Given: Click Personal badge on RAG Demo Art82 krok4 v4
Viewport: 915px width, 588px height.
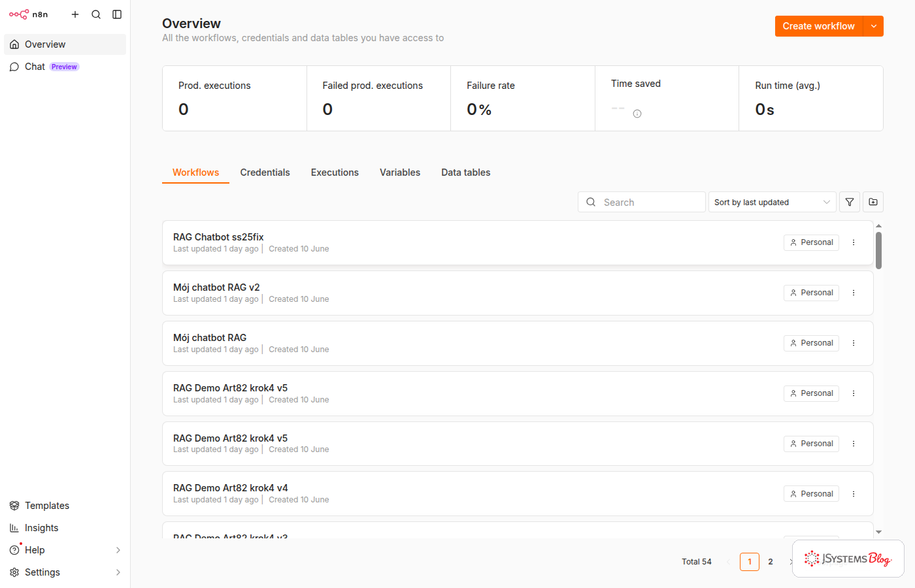Looking at the screenshot, I should point(811,494).
